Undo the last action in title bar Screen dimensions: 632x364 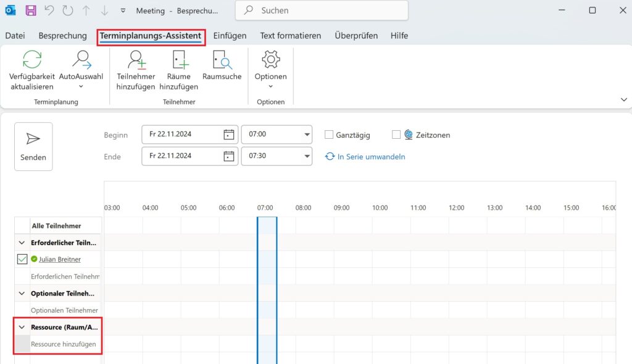coord(49,10)
